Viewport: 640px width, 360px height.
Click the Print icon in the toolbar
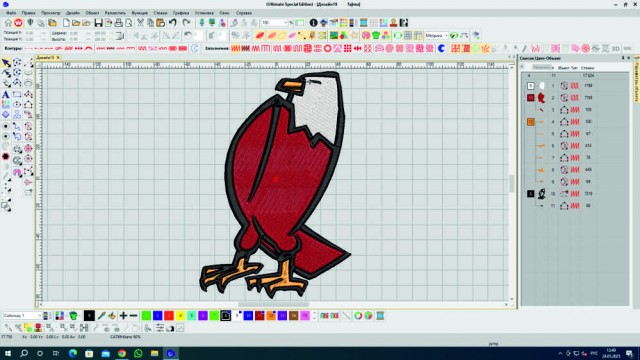point(118,23)
